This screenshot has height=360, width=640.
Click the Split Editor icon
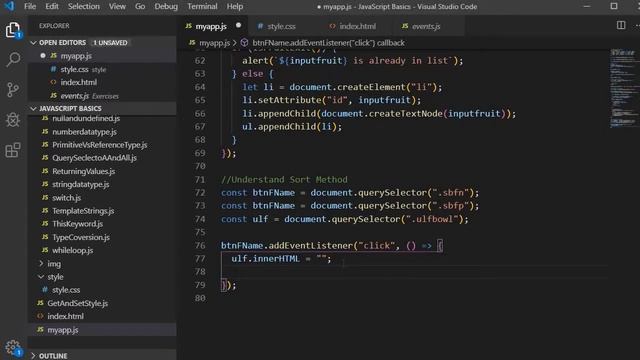tap(621, 25)
